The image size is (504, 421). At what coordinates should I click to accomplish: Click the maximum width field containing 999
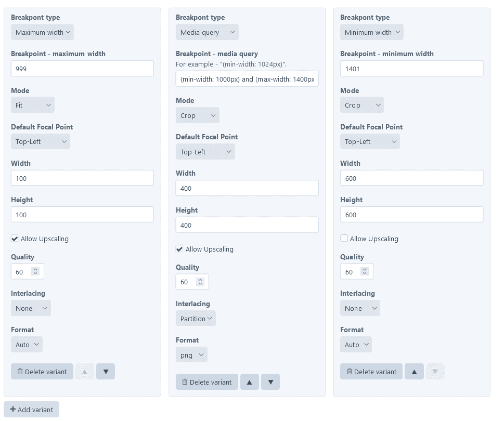coord(82,69)
